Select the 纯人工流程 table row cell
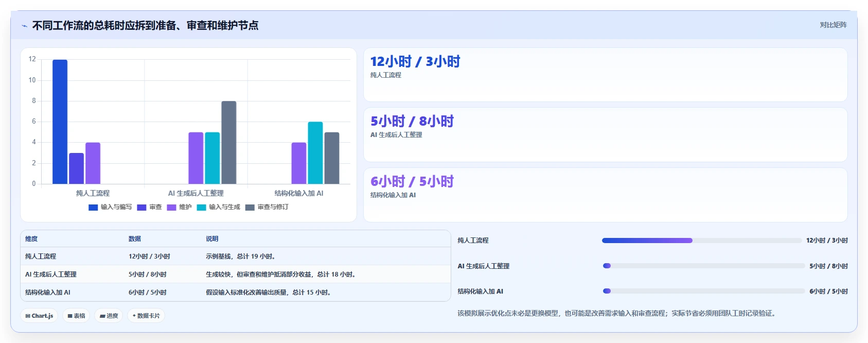 (x=41, y=256)
